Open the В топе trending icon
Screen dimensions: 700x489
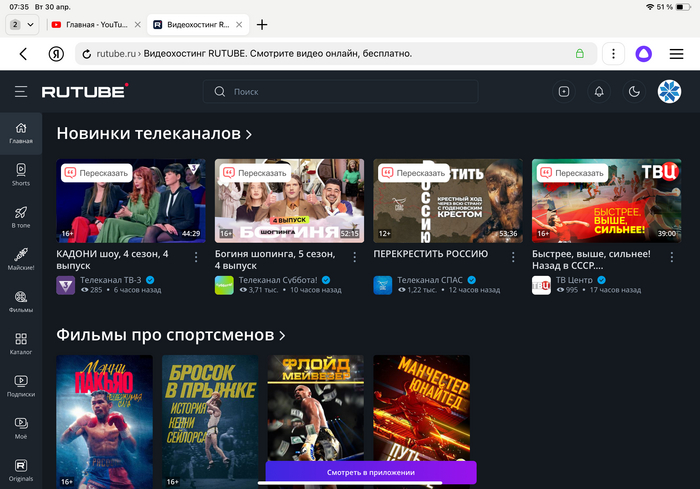21,217
